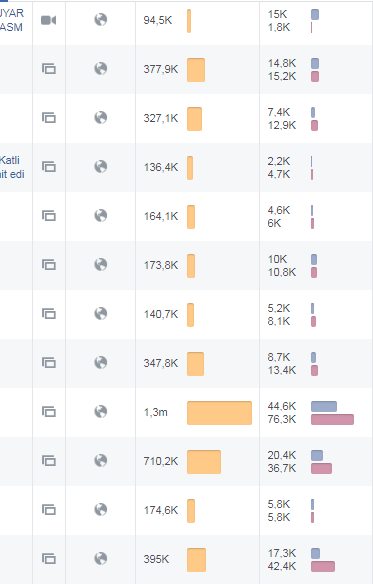
Task: Click the video post type icon
Action: [48, 20]
